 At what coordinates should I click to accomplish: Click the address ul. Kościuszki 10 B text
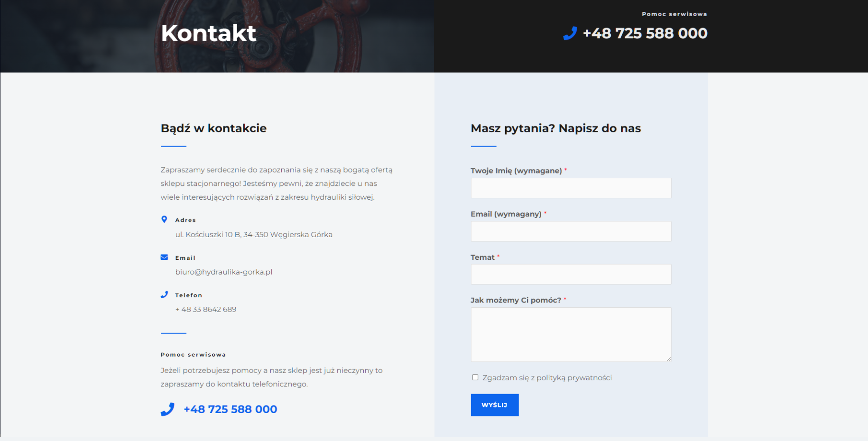pyautogui.click(x=254, y=235)
